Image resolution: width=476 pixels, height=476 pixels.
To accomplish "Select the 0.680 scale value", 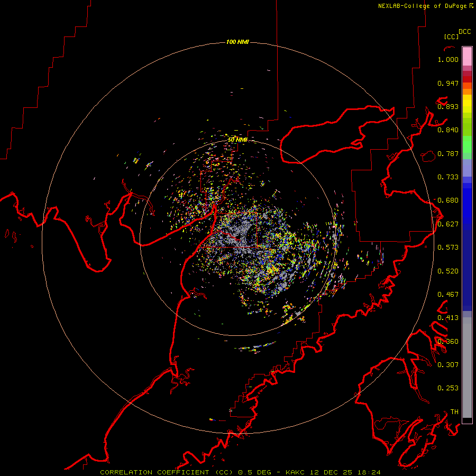I will click(448, 200).
